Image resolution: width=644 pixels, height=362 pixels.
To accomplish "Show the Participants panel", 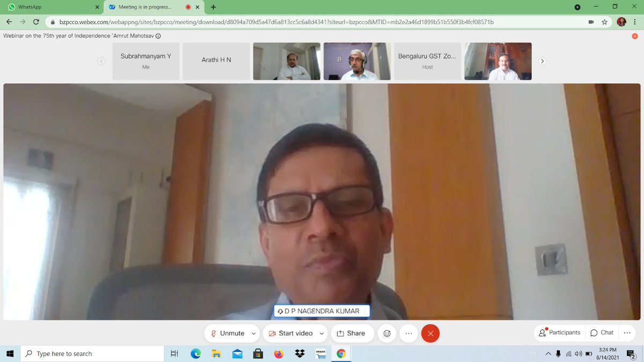I will click(x=560, y=333).
